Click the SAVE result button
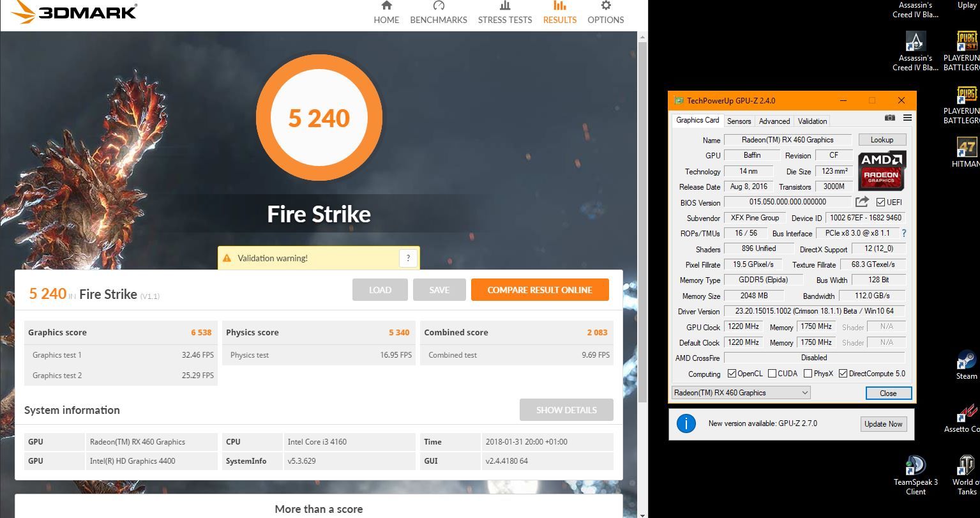The image size is (980, 518). click(x=439, y=290)
